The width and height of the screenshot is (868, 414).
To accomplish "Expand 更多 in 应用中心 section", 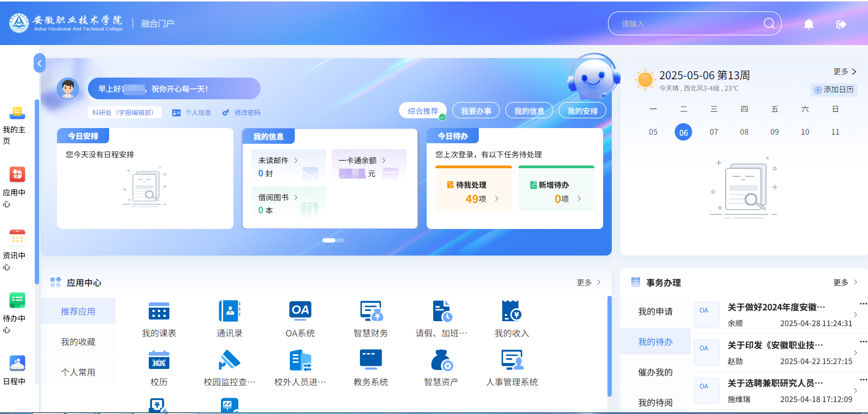I will [x=588, y=283].
